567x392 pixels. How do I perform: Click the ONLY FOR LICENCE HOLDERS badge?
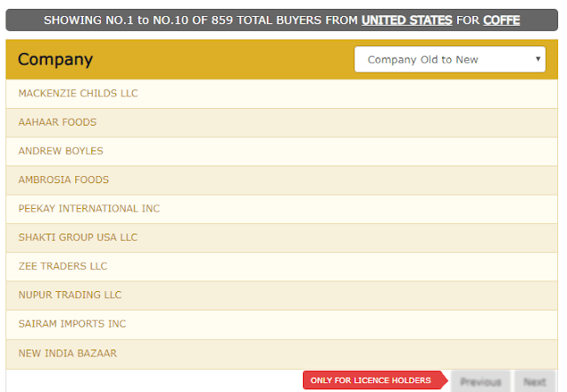pos(372,380)
